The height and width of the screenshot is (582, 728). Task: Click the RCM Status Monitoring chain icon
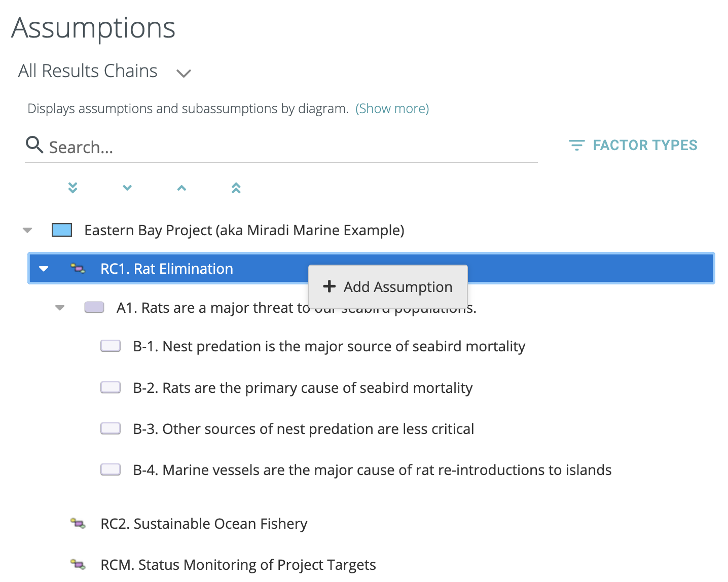(78, 564)
